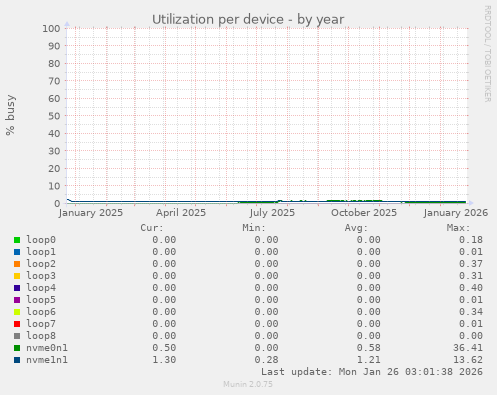Image resolution: width=497 pixels, height=395 pixels.
Task: Select the loop2 legend label
Action: click(x=41, y=264)
